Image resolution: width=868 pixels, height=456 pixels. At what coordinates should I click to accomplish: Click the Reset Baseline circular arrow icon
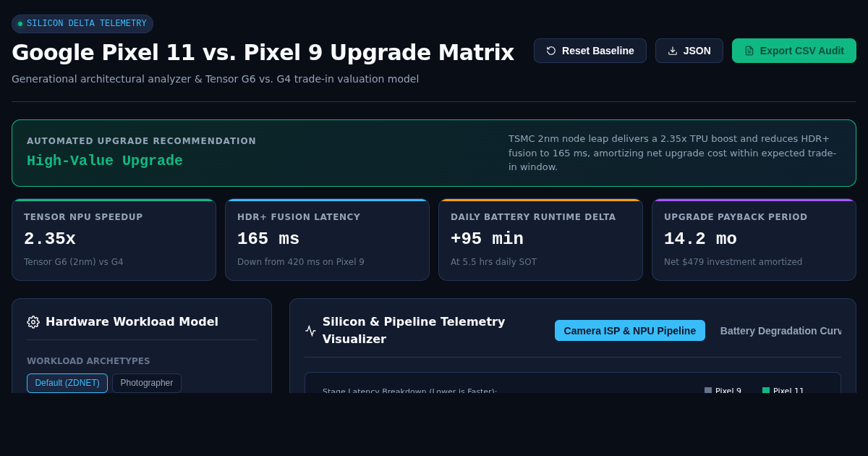[551, 51]
